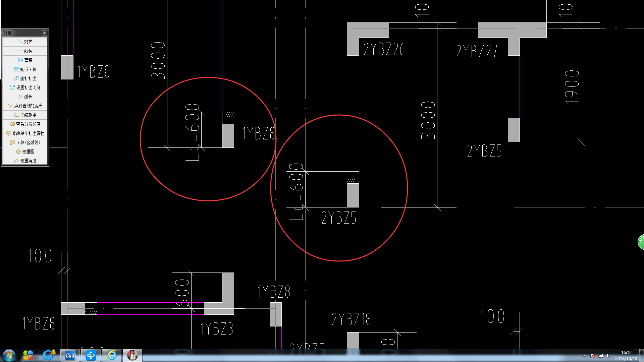
Task: Click 查看分段长度 view segment lengths
Action: pyautogui.click(x=25, y=124)
